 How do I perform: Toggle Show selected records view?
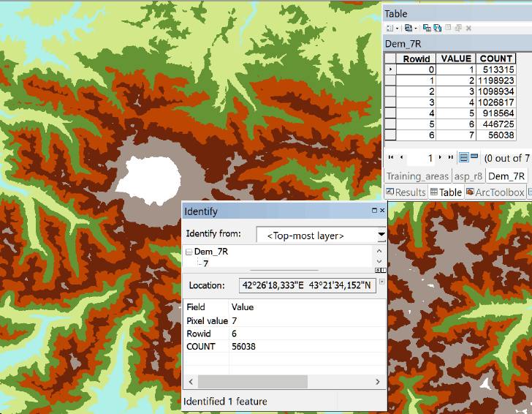[474, 157]
